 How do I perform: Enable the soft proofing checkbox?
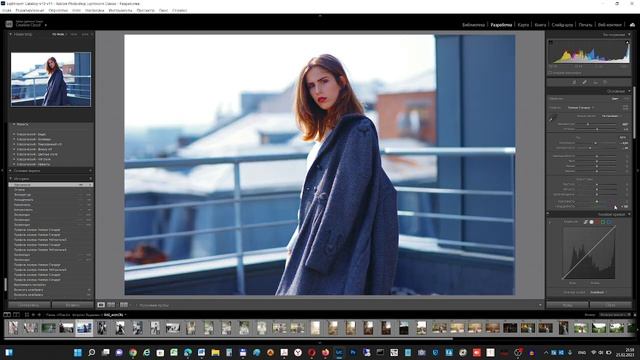click(x=137, y=305)
